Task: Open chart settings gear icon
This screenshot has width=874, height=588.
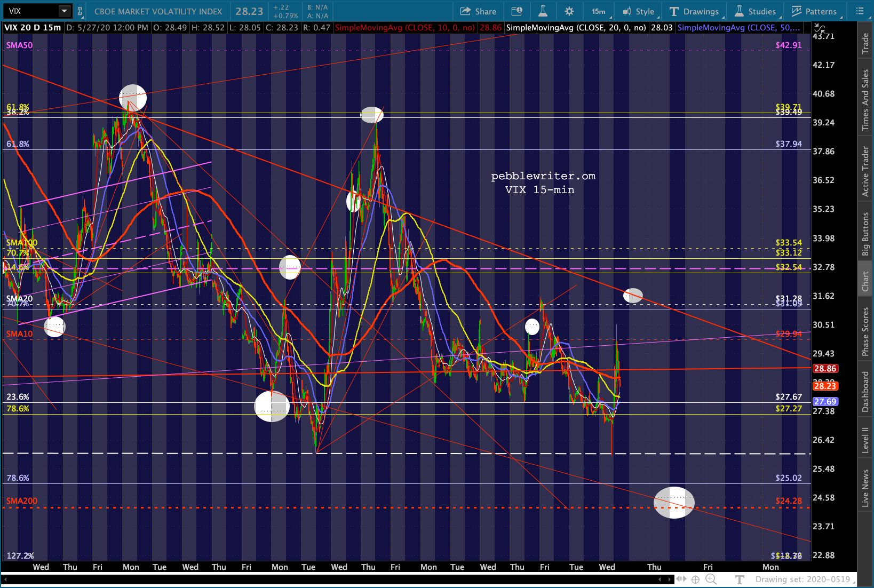Action: tap(569, 11)
